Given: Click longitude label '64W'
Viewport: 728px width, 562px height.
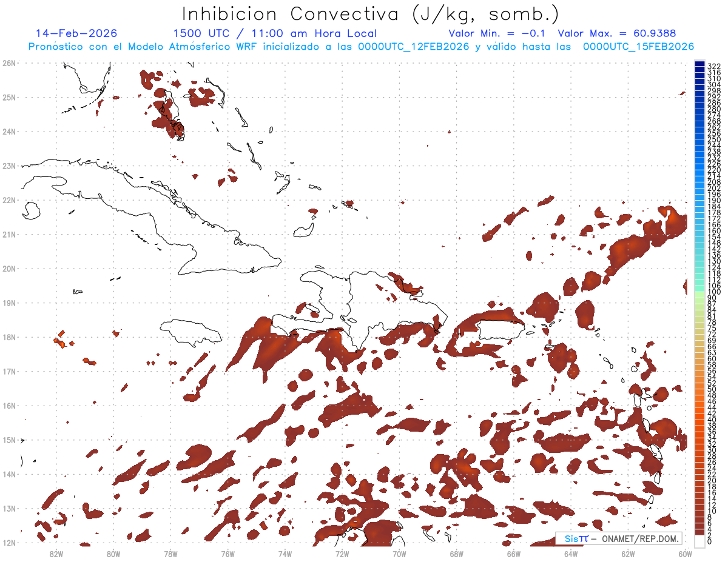Looking at the screenshot, I should 571,554.
